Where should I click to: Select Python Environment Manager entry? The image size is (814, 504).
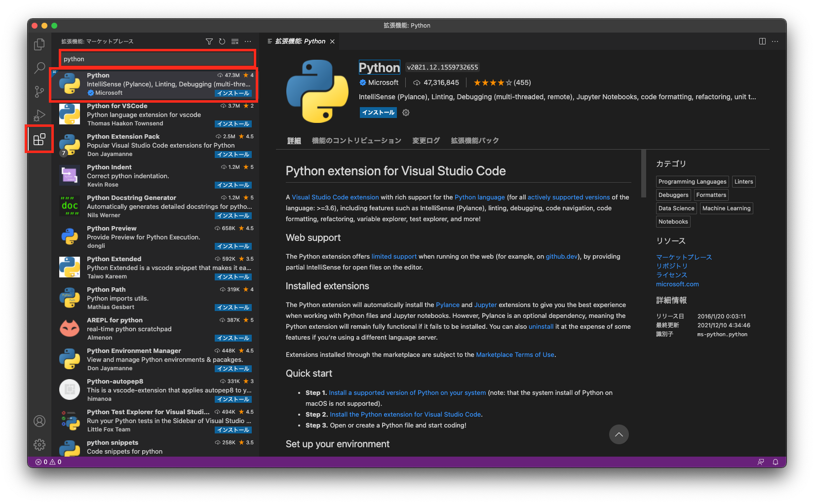[x=155, y=359]
